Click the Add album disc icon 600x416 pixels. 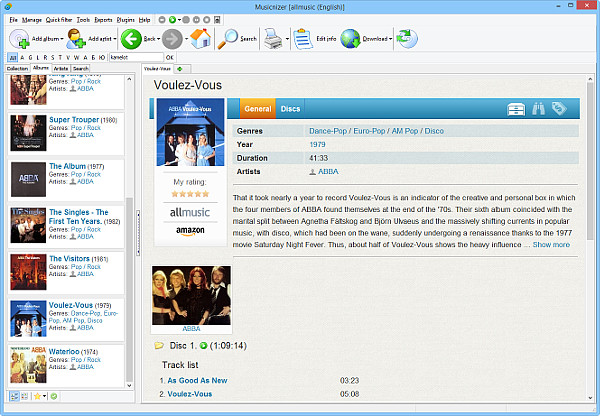pyautogui.click(x=19, y=39)
